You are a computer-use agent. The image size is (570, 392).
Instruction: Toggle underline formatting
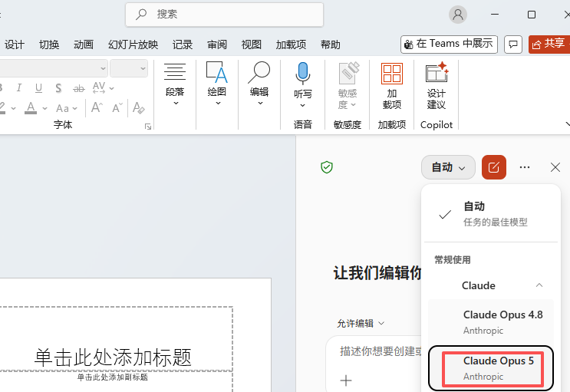tap(38, 88)
